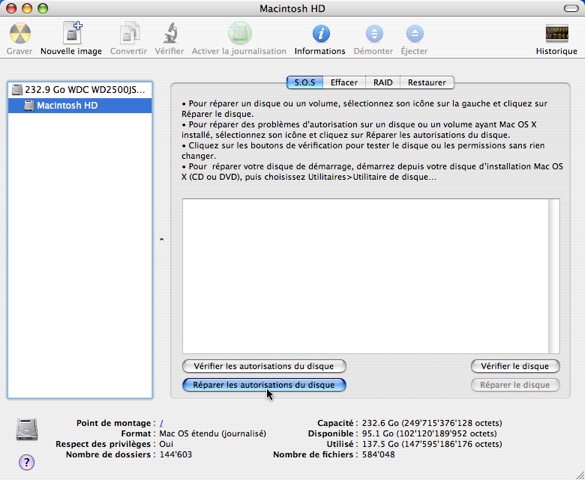
Task: Click the sidebar splitter handle
Action: click(x=162, y=239)
